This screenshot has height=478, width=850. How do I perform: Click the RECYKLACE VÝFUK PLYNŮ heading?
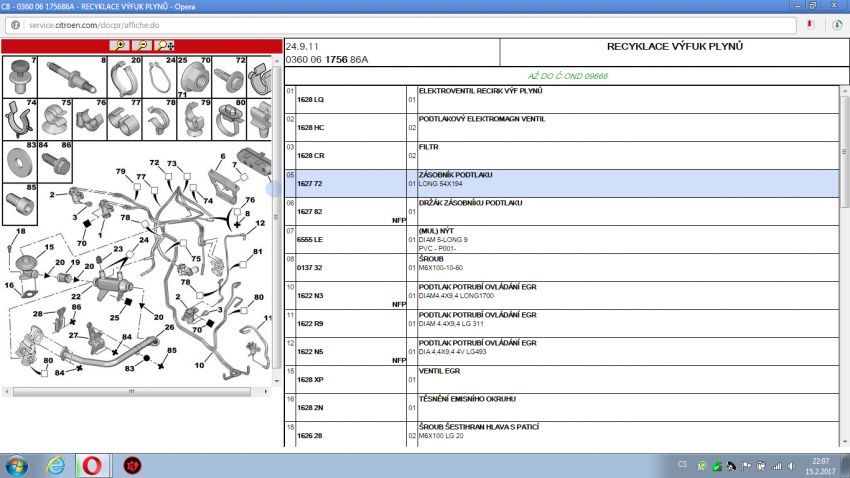674,47
